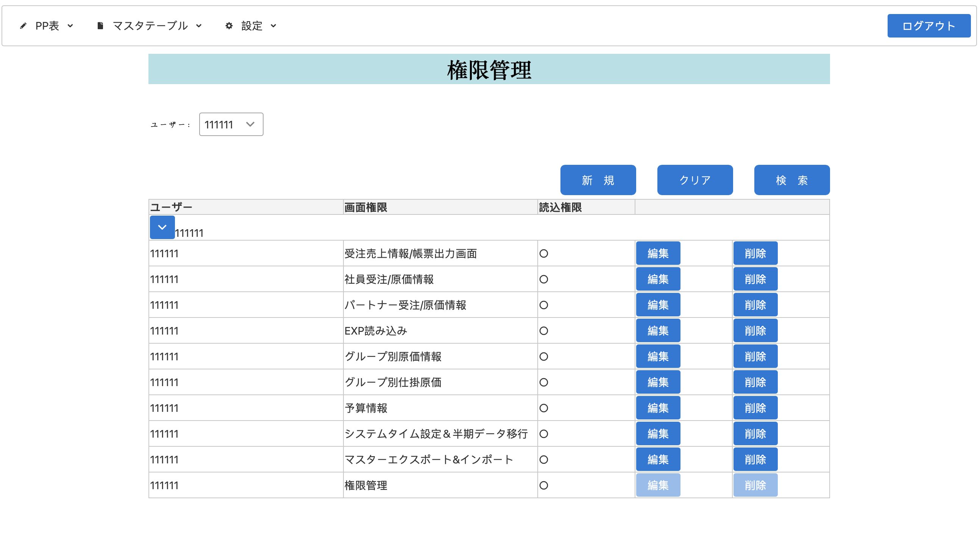Click the document icon beside マスタテーブル

pyautogui.click(x=100, y=26)
